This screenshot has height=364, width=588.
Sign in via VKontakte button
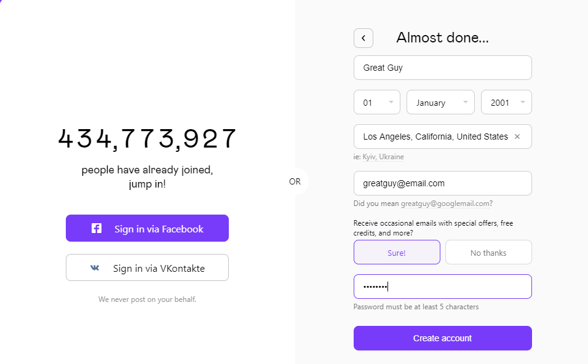(x=147, y=268)
